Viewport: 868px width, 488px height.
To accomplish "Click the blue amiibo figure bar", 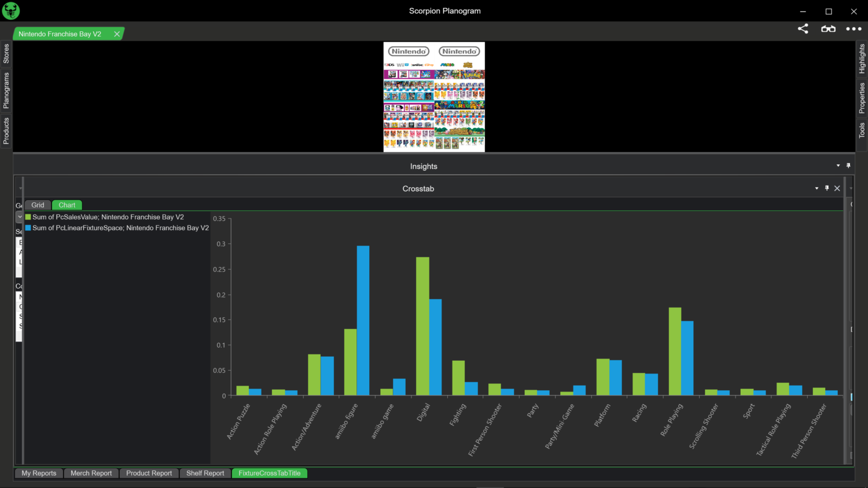I will tap(363, 321).
